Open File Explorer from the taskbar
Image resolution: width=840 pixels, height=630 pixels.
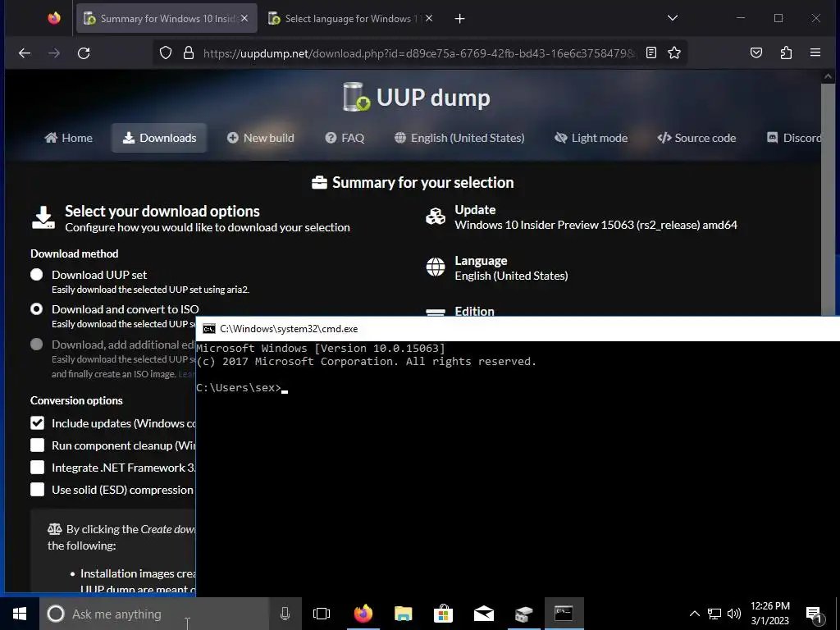(403, 614)
